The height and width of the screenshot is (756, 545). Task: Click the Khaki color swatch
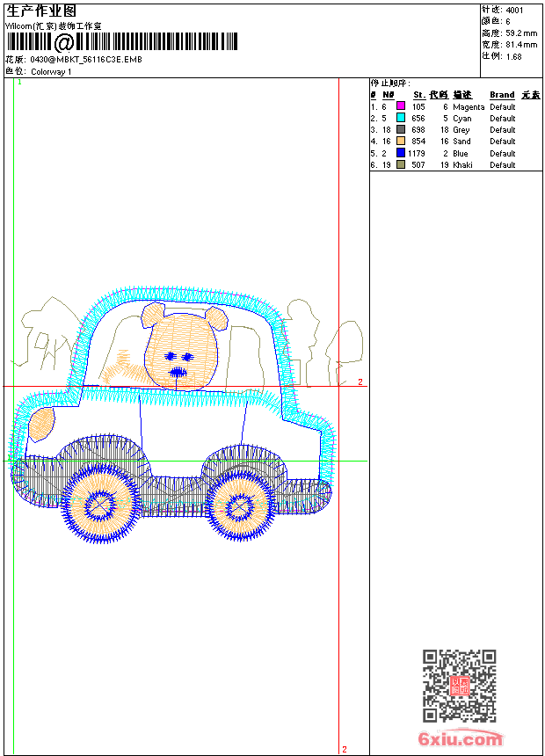pos(400,164)
